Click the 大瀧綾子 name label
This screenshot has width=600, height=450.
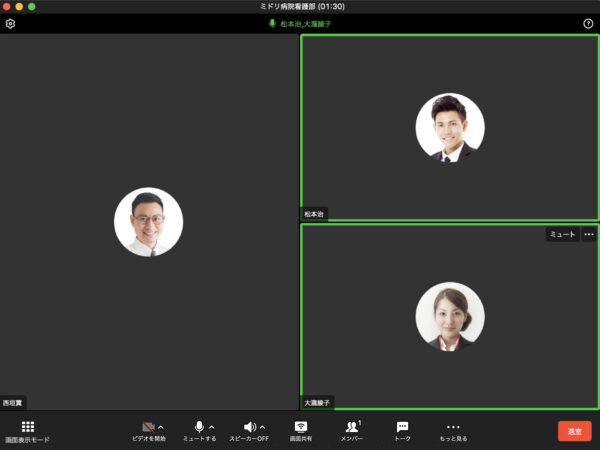click(318, 403)
